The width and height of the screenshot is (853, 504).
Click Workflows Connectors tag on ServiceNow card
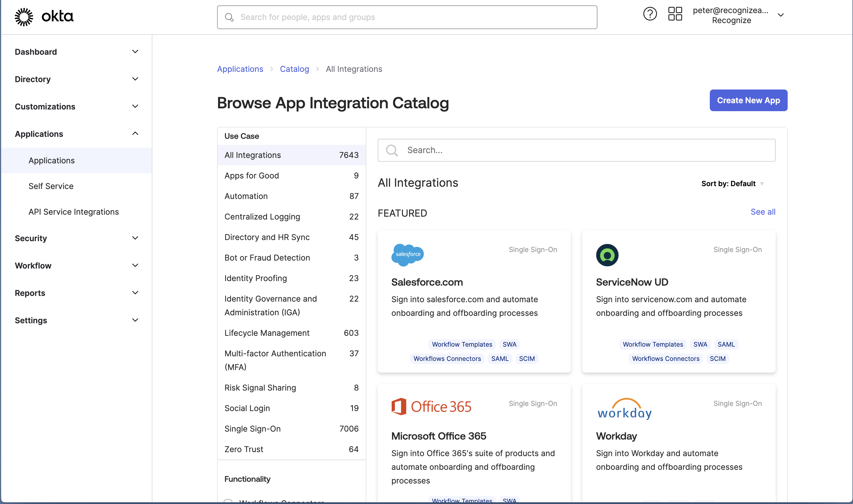(665, 359)
